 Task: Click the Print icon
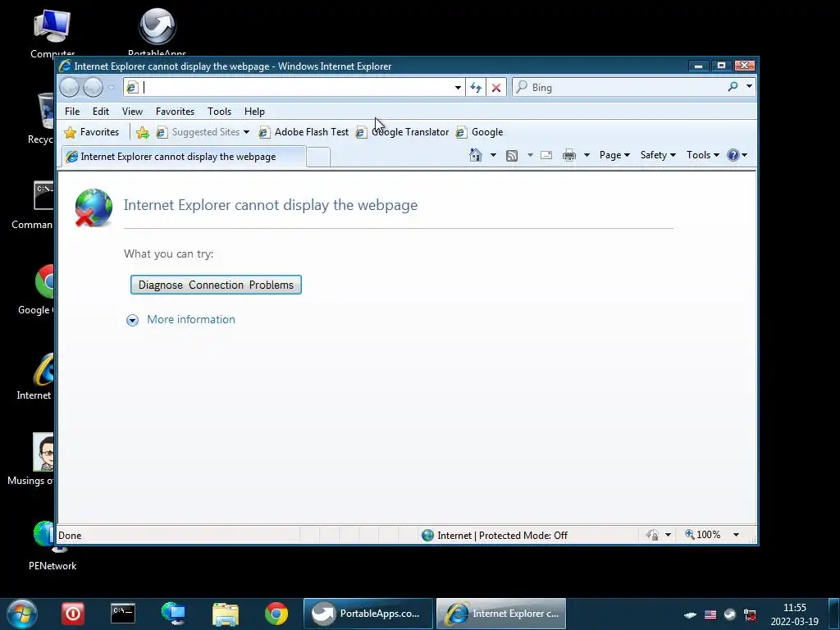click(x=569, y=155)
